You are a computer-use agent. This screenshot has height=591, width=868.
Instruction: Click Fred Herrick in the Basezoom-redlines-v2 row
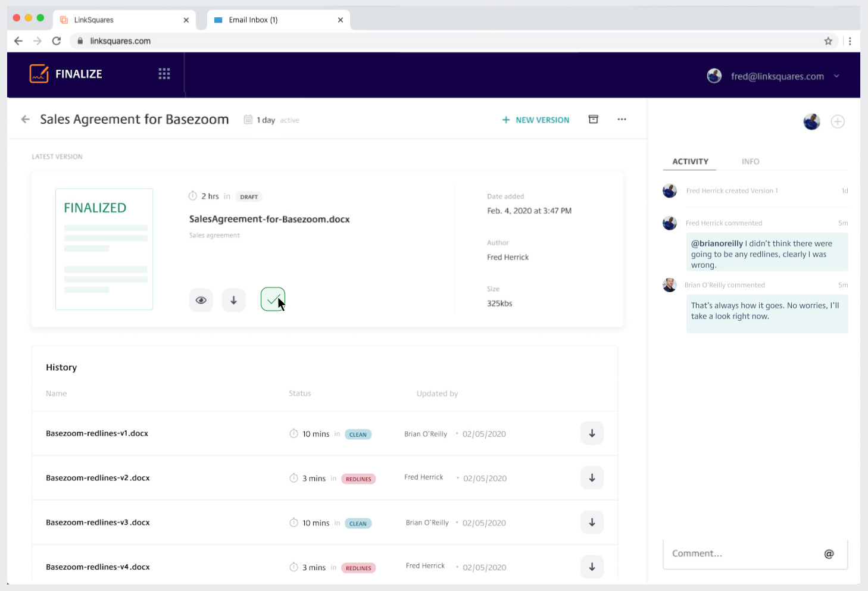coord(424,477)
